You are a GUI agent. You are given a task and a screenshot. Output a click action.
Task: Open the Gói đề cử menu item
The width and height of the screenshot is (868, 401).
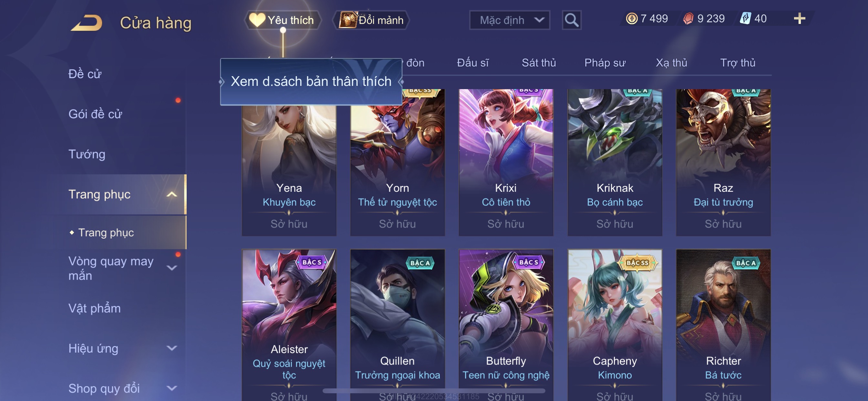click(x=95, y=114)
